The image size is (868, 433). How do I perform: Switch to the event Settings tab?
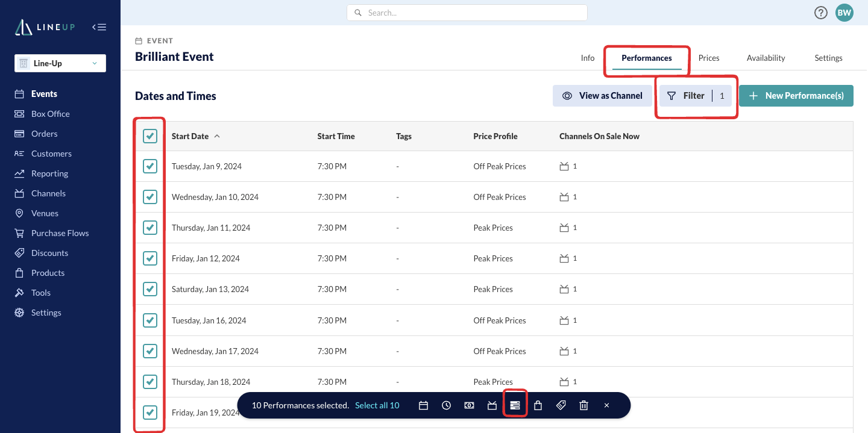point(828,58)
